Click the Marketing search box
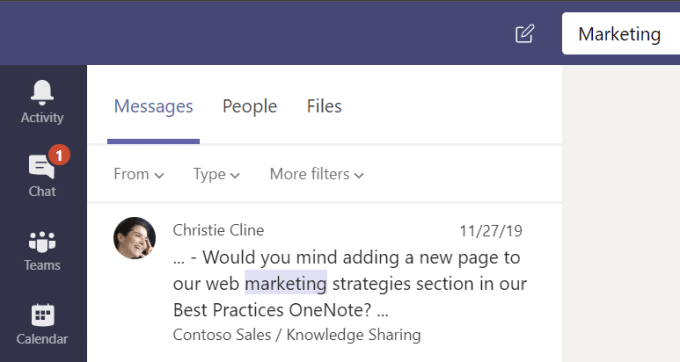The image size is (680, 362). pyautogui.click(x=621, y=34)
